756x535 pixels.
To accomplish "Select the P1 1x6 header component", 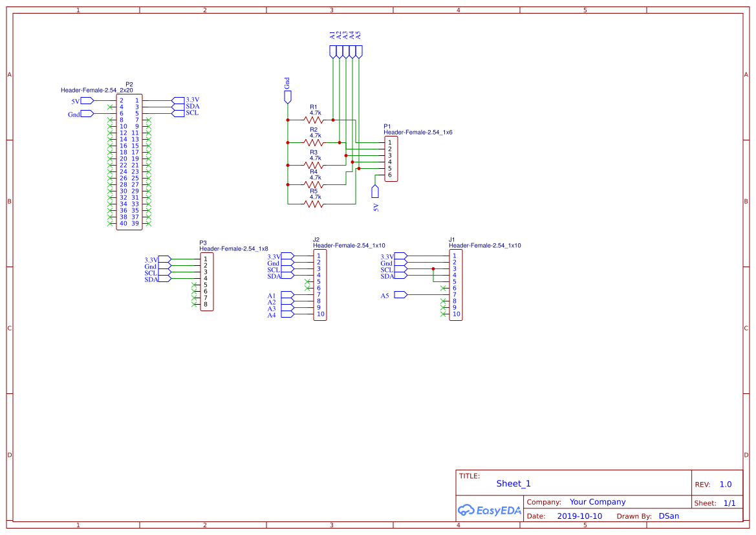I will click(391, 158).
